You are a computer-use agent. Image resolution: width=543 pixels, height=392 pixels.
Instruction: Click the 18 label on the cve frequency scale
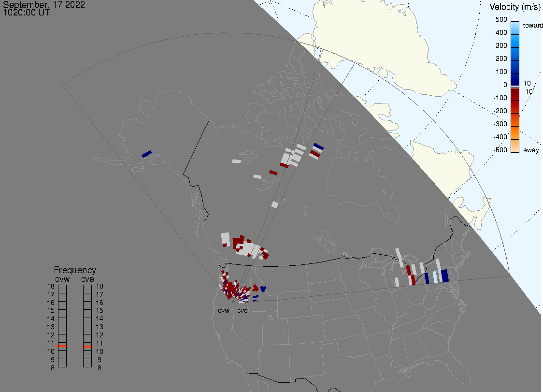(x=100, y=286)
